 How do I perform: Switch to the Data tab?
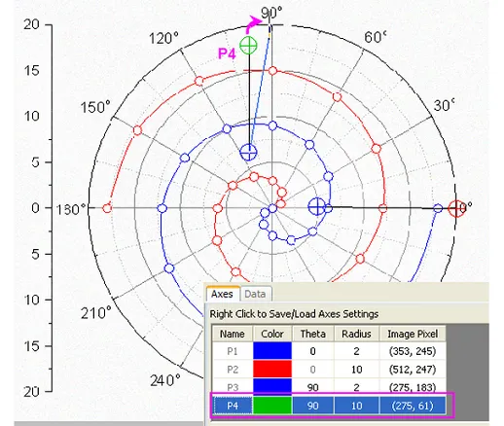[255, 294]
